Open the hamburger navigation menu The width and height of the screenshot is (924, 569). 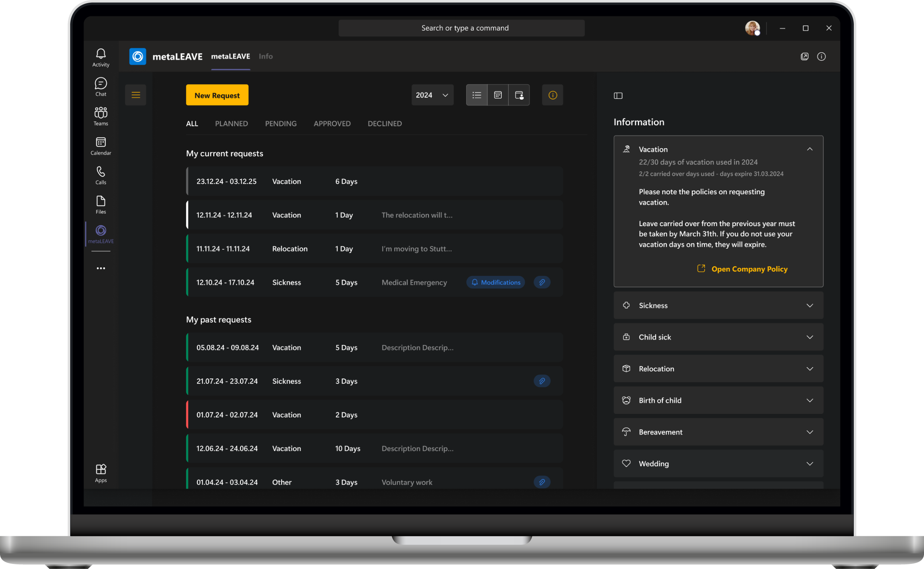[x=136, y=95]
